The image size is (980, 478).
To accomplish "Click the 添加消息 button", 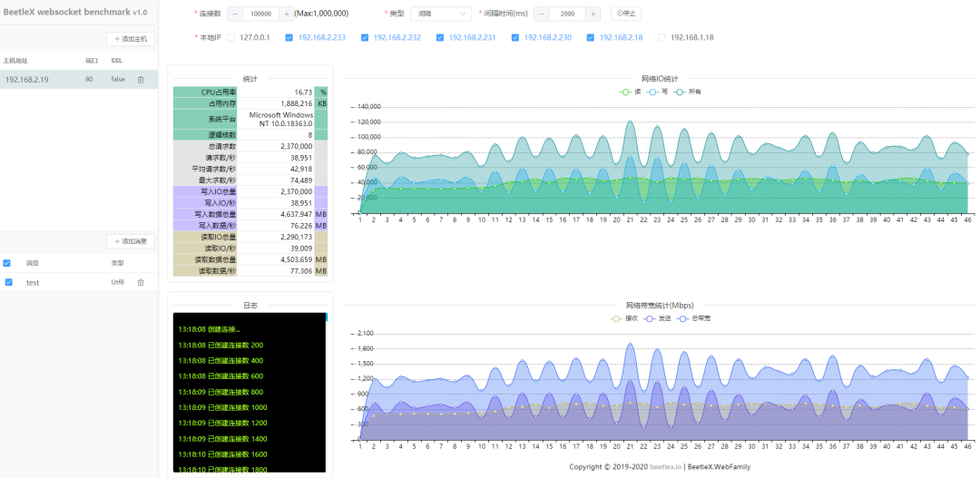I will [x=131, y=241].
